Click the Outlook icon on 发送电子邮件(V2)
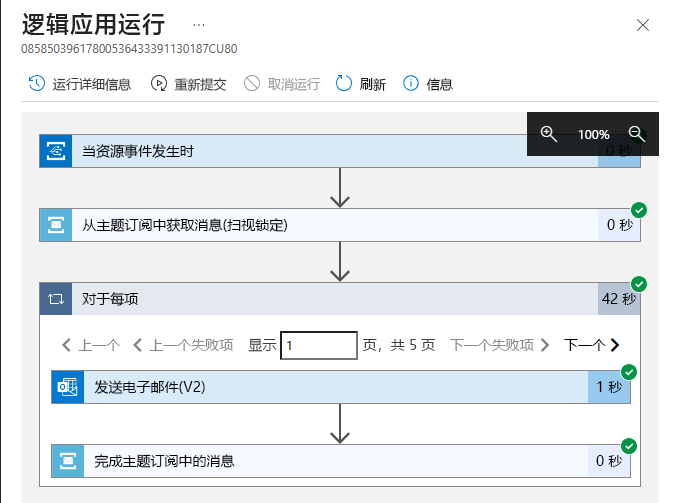This screenshot has width=679, height=503. tap(68, 387)
